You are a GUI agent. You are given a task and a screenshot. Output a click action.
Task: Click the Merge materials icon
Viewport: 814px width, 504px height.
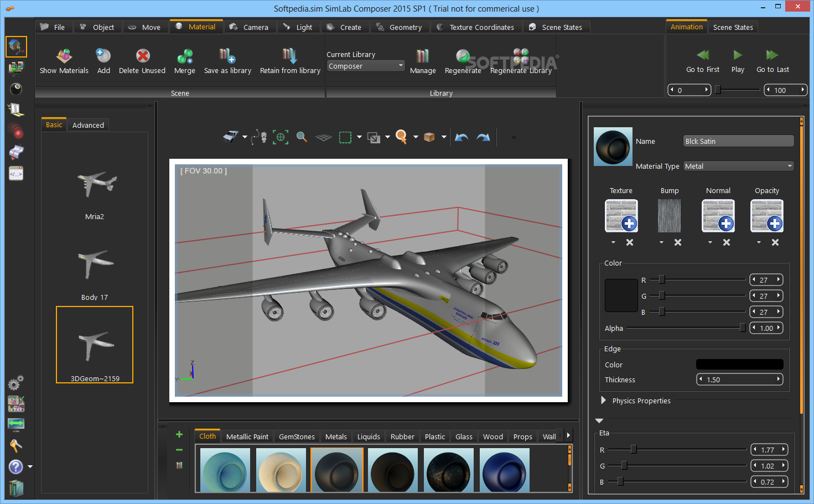click(x=185, y=56)
